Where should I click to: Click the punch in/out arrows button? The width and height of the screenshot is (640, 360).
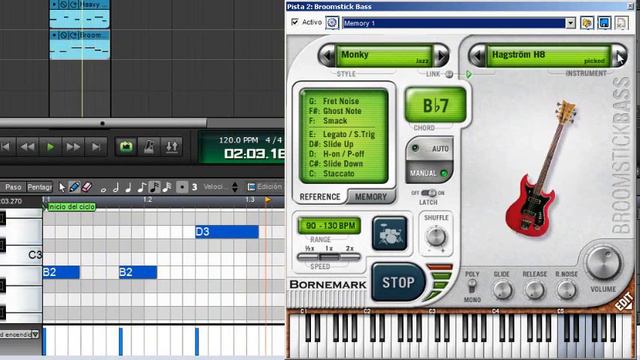tap(171, 147)
